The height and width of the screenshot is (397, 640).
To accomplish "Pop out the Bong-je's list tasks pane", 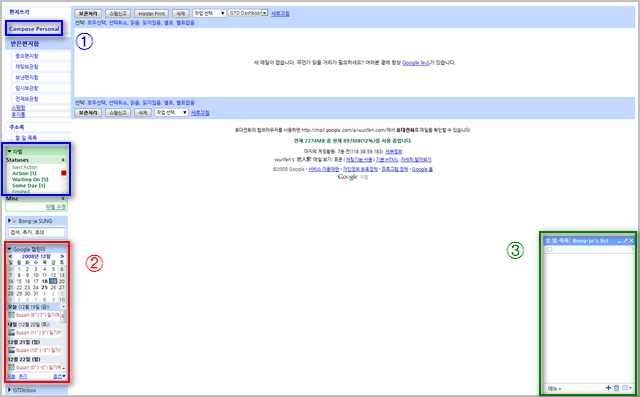I will pyautogui.click(x=625, y=241).
